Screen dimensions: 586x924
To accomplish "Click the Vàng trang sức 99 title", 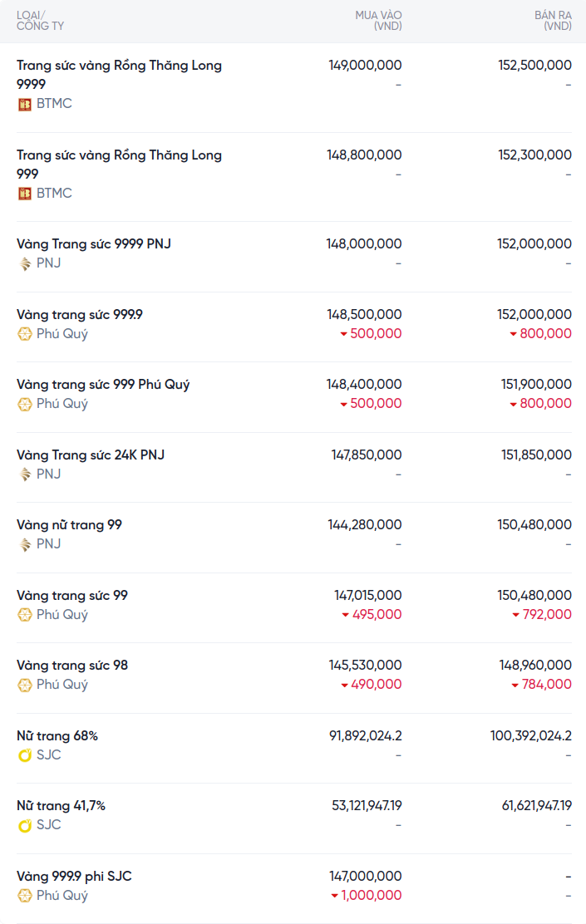I will coord(72,596).
